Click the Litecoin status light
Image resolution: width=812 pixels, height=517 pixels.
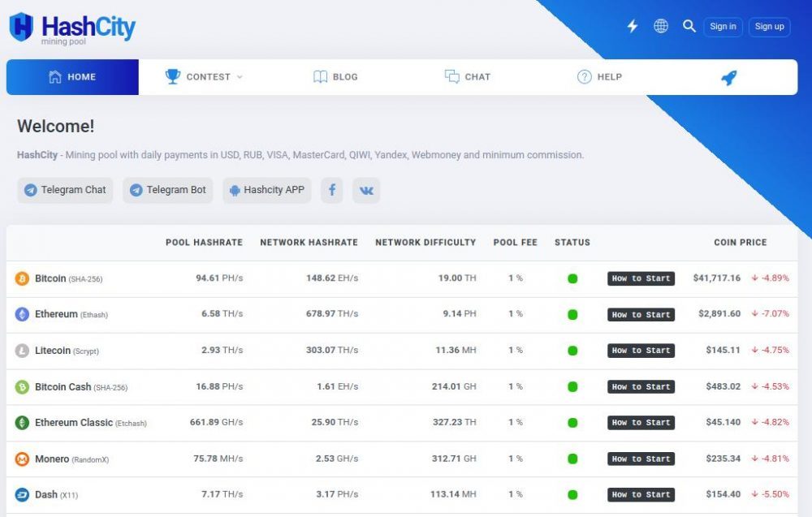[572, 350]
